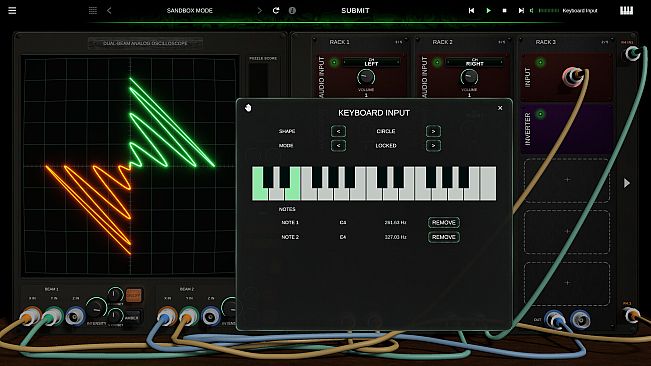The height and width of the screenshot is (366, 651).
Task: Click the skip-to-start playback icon
Action: click(471, 10)
